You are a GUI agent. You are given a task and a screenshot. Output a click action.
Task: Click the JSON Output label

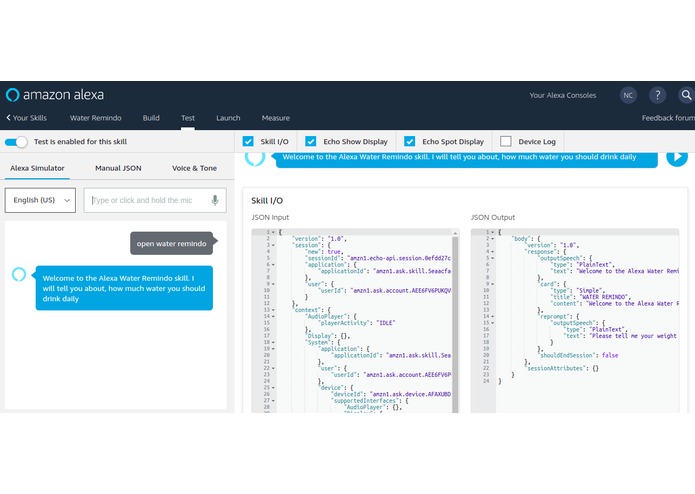coord(493,218)
